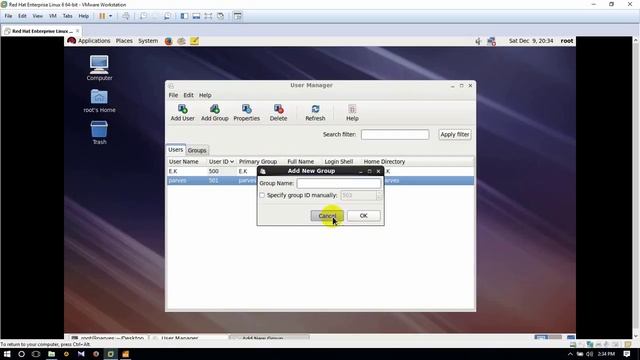Click VMware take snapshot icon
This screenshot has height=360, width=640.
[x=143, y=16]
